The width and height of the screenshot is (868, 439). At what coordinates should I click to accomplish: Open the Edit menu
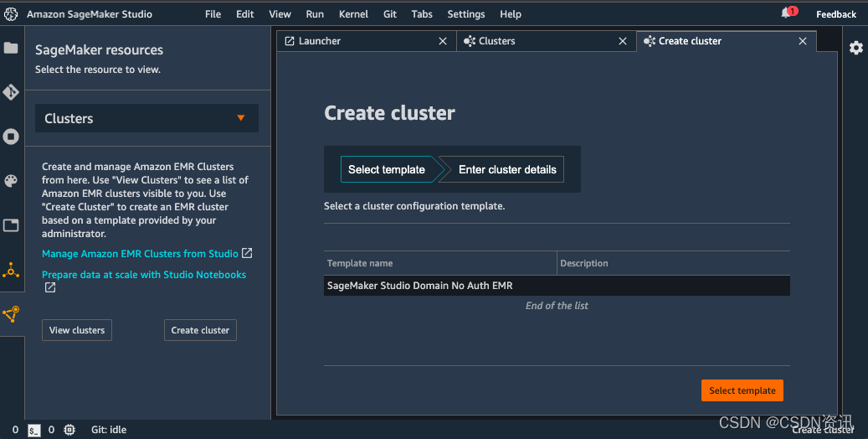(x=244, y=14)
